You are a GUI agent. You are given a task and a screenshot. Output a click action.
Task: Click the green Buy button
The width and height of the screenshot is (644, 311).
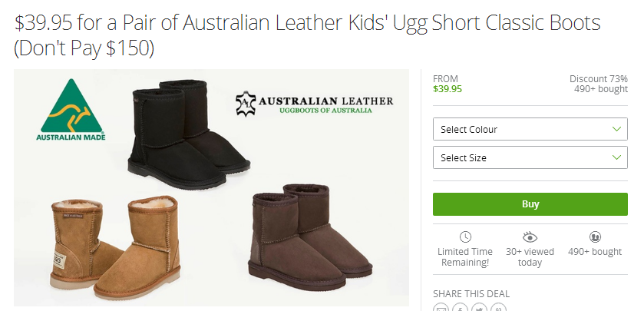(530, 204)
